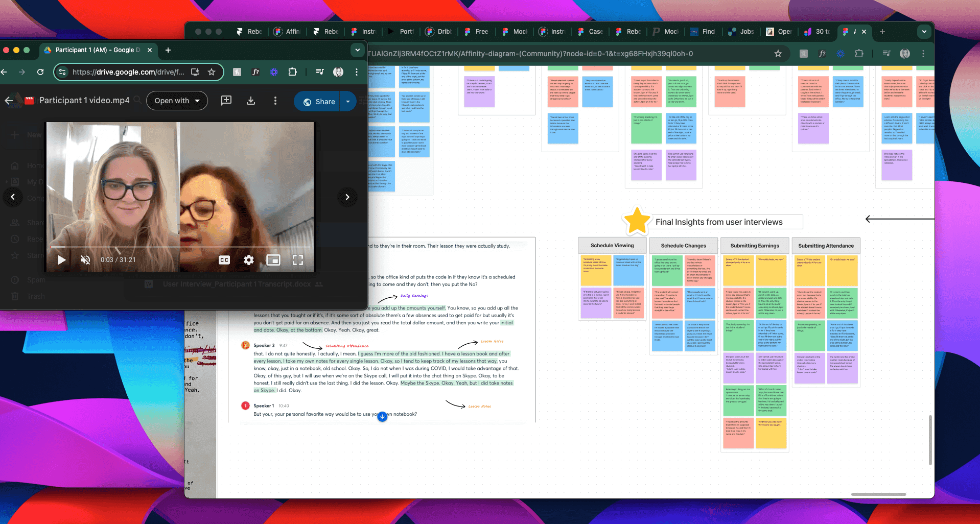Open profile avatar in Figma window
Viewport: 980px width, 524px height.
[905, 54]
